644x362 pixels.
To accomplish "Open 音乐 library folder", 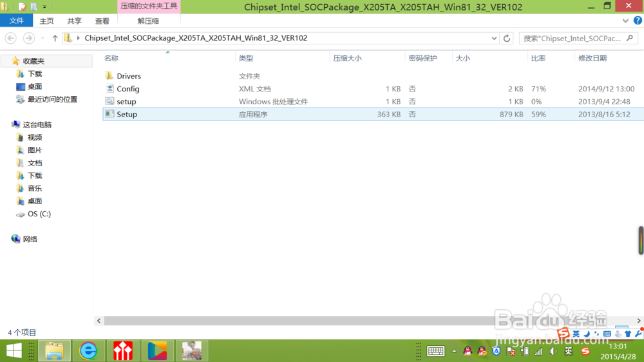I will pos(35,188).
